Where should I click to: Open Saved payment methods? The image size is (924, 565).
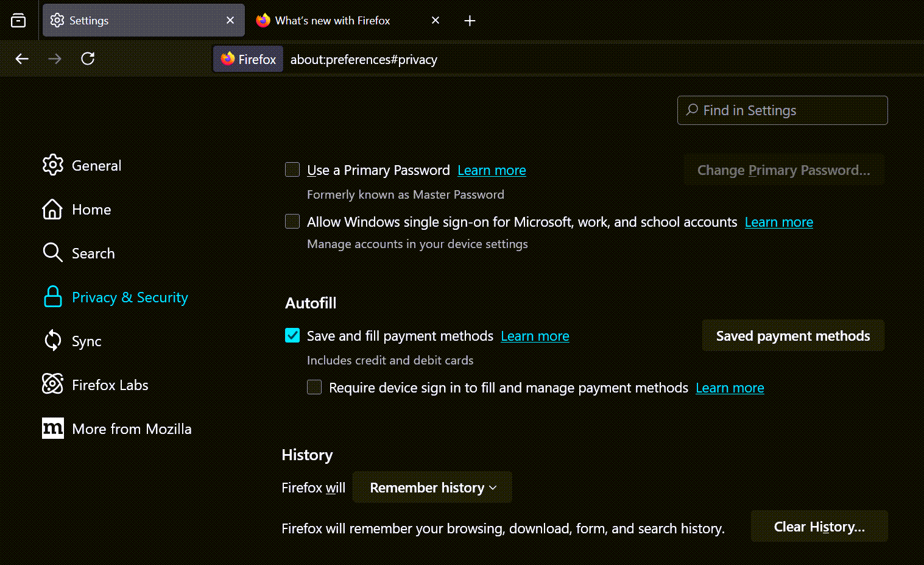(x=793, y=336)
